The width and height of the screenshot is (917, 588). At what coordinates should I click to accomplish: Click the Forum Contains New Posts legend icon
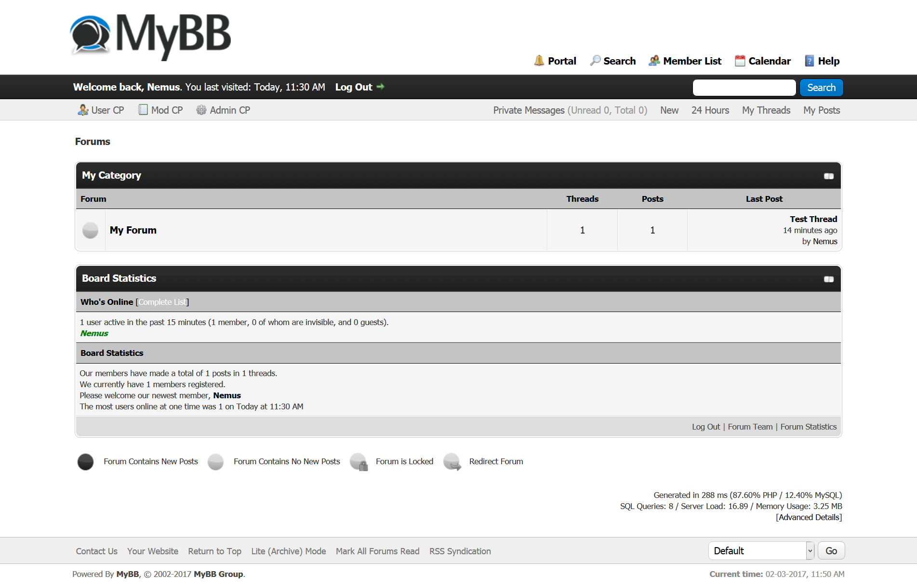(x=86, y=462)
